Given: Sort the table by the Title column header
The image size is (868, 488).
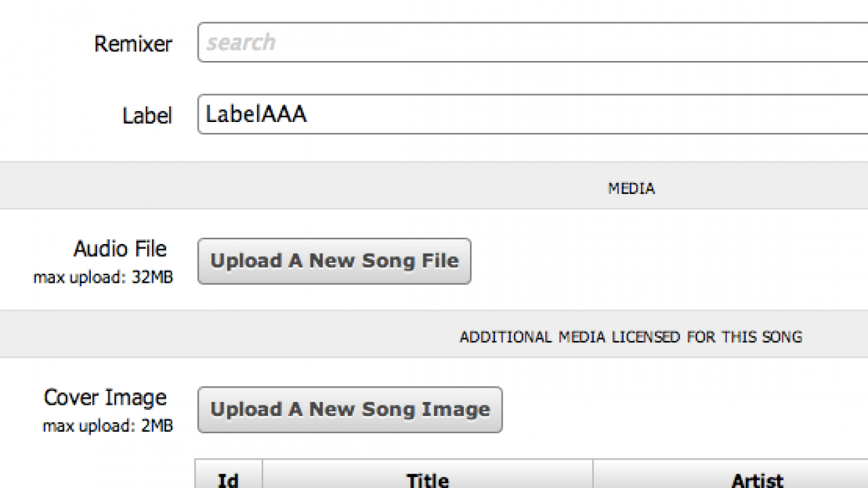Looking at the screenshot, I should [x=427, y=479].
